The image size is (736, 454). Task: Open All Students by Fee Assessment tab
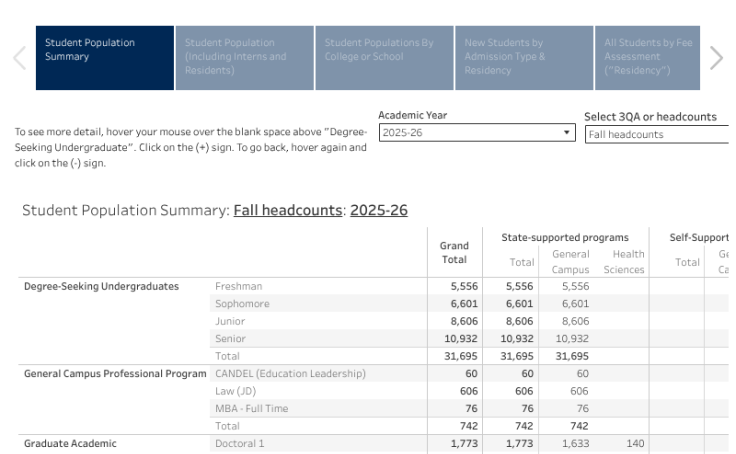tap(648, 58)
